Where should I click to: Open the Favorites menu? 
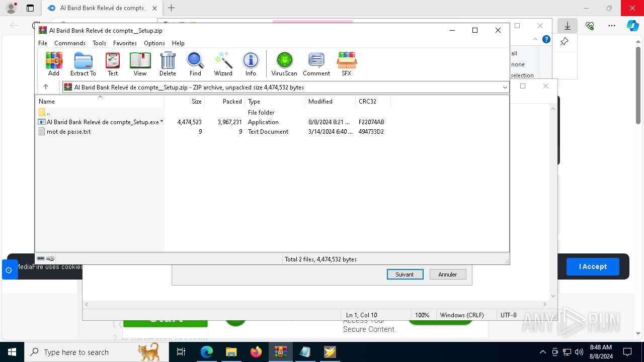coord(125,43)
